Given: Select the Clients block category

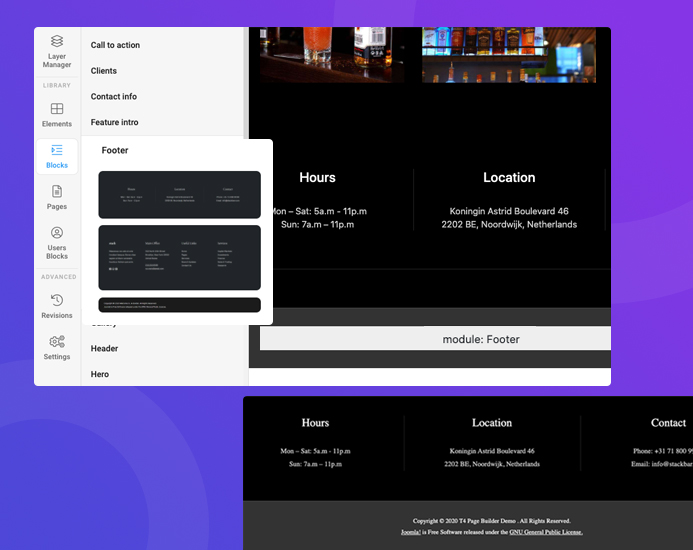Looking at the screenshot, I should coord(104,71).
